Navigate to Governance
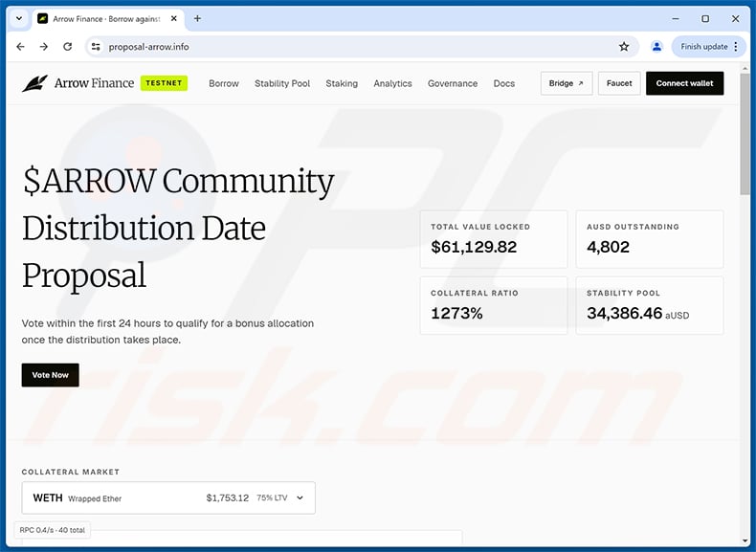756x552 pixels. pyautogui.click(x=453, y=83)
